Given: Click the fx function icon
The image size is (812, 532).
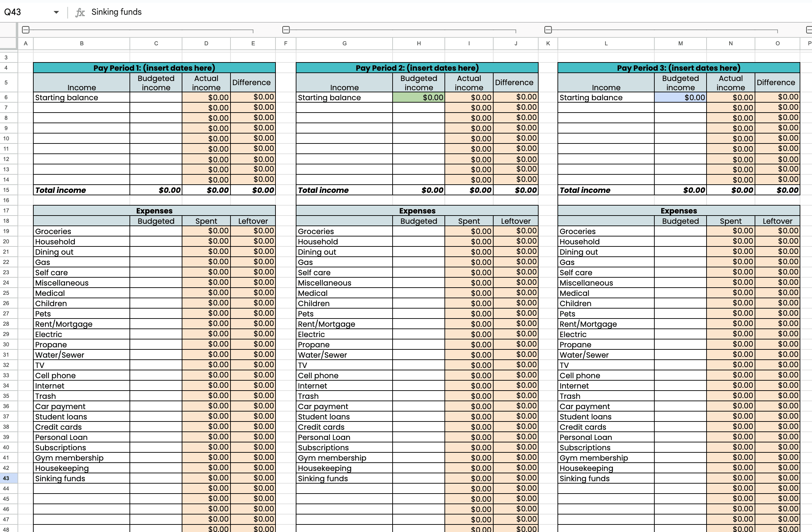Looking at the screenshot, I should point(80,12).
